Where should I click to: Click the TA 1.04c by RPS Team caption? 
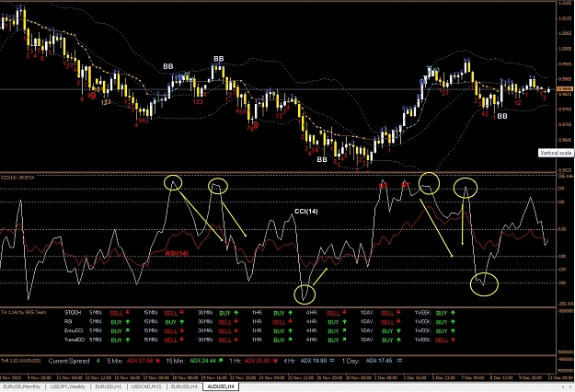(x=24, y=312)
